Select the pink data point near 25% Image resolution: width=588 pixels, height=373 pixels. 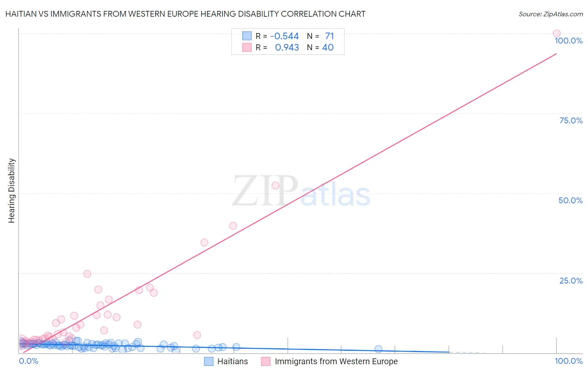[87, 274]
